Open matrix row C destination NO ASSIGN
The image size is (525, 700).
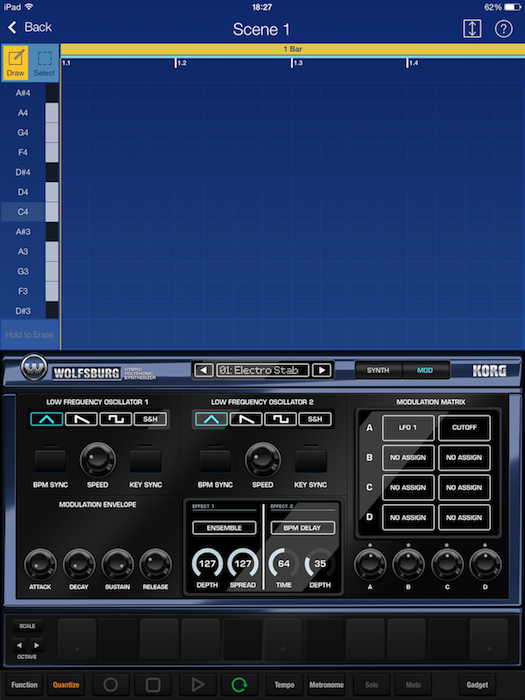tap(464, 488)
